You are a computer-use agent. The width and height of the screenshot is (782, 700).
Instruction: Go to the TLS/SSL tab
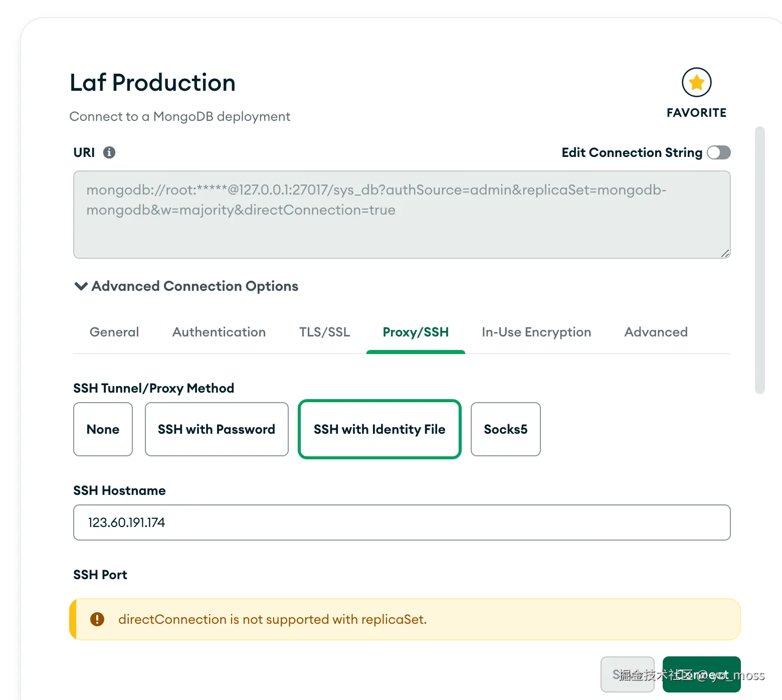pos(324,332)
